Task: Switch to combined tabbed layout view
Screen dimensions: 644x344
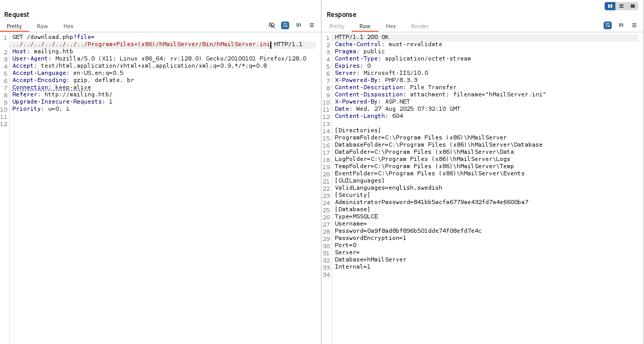Action: click(x=632, y=6)
